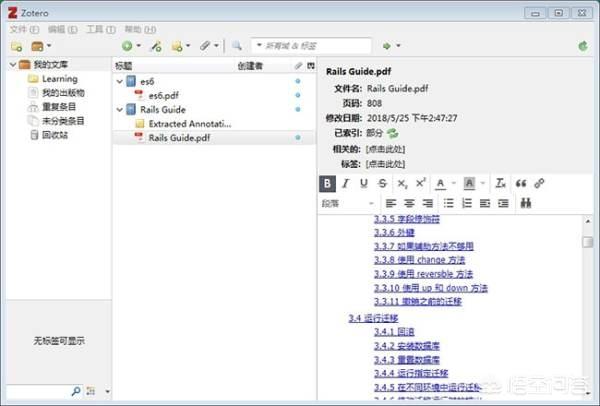Click the Clear Formatting icon
The width and height of the screenshot is (600, 406).
click(x=501, y=184)
